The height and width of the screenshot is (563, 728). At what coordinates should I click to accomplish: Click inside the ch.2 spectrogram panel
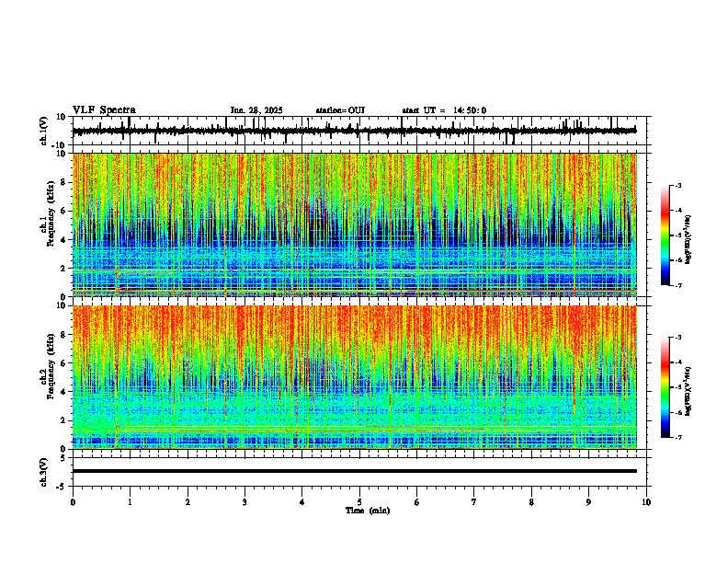pyautogui.click(x=355, y=377)
